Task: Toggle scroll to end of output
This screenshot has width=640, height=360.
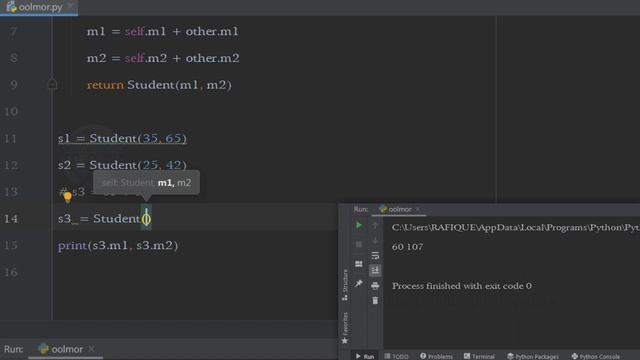Action: 375,270
